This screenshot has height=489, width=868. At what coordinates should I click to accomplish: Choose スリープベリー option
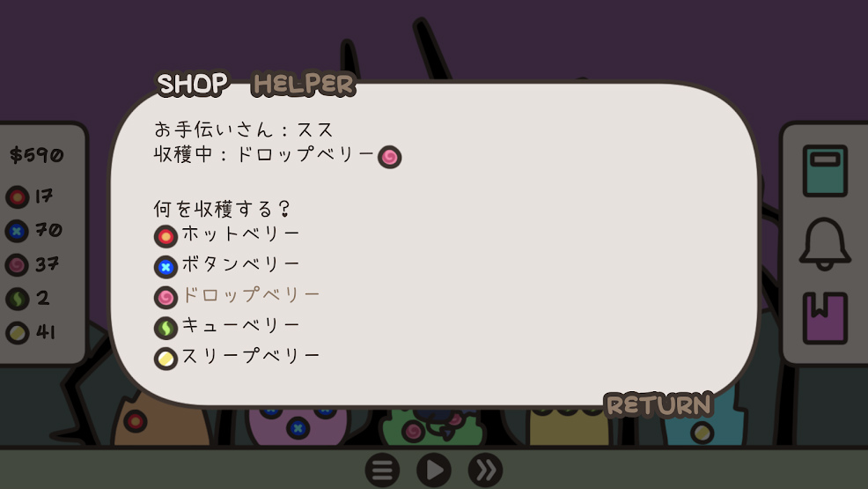[x=237, y=357]
